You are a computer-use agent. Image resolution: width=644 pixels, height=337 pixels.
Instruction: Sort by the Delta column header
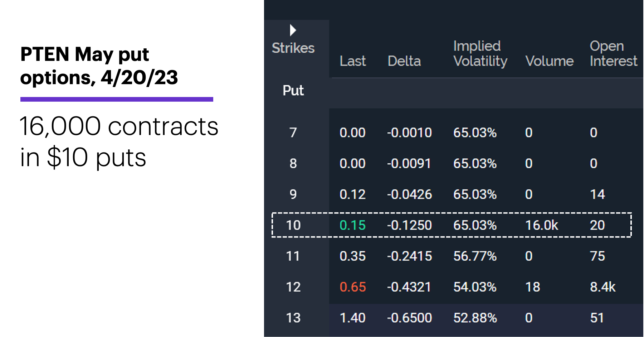404,61
